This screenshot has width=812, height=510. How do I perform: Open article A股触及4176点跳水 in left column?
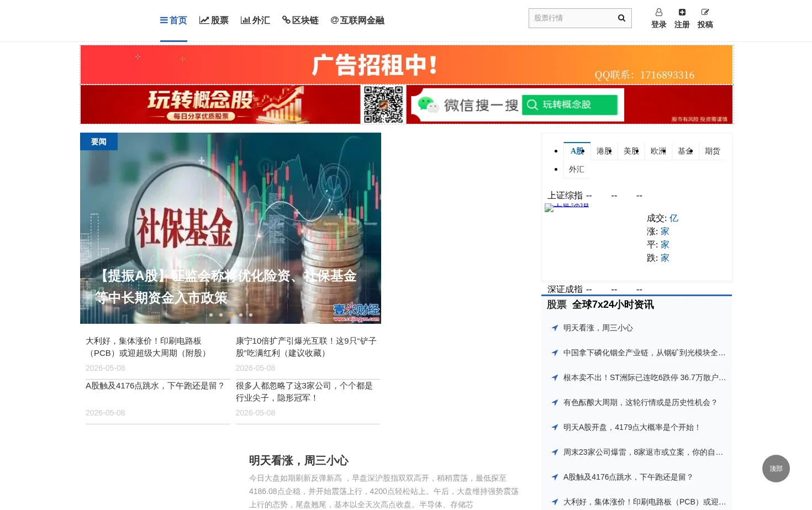(156, 386)
